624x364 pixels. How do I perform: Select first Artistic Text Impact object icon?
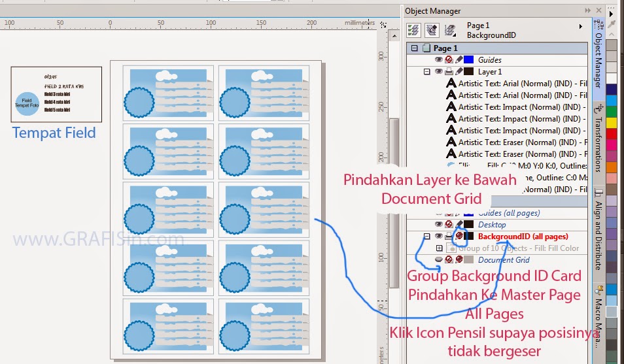pyautogui.click(x=451, y=107)
